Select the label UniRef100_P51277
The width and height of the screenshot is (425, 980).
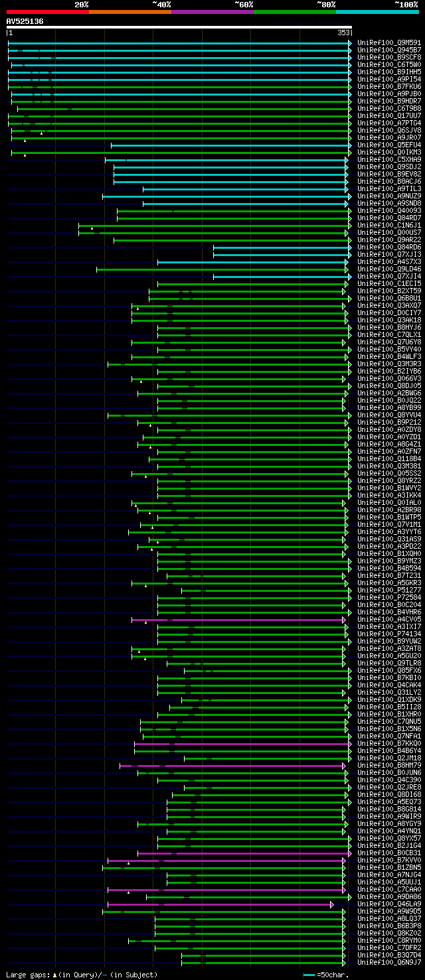[x=389, y=591]
